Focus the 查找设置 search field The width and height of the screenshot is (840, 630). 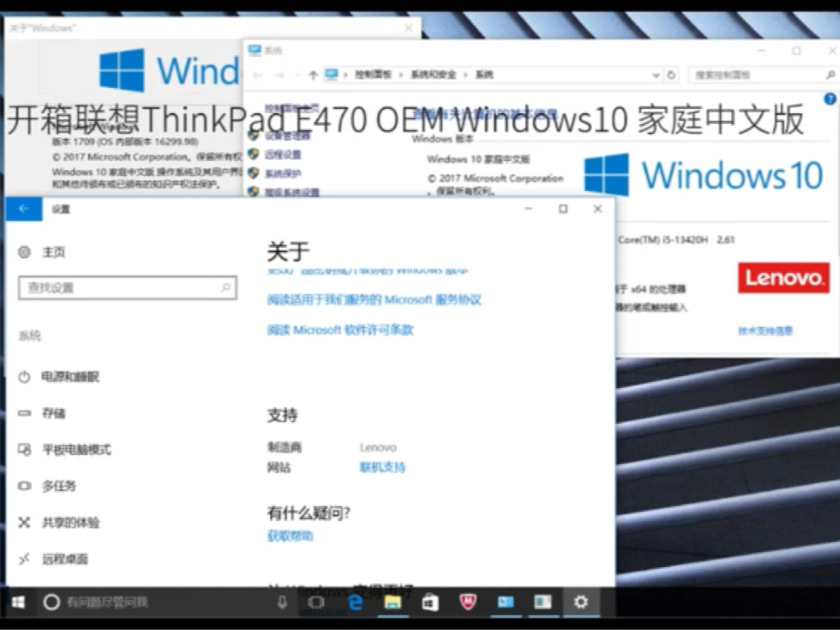point(127,288)
